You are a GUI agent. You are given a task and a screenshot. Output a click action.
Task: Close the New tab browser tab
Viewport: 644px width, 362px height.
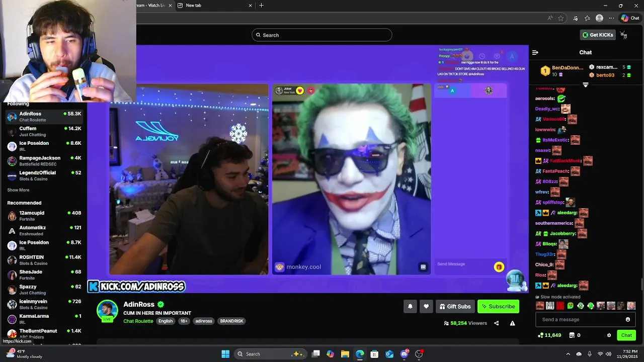click(x=250, y=5)
